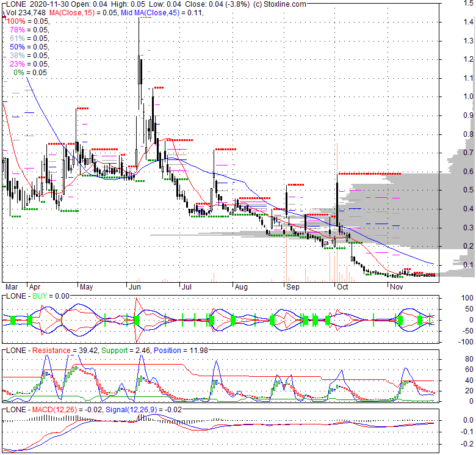Click the Nov label on time axis
The image size is (476, 455).
(397, 287)
